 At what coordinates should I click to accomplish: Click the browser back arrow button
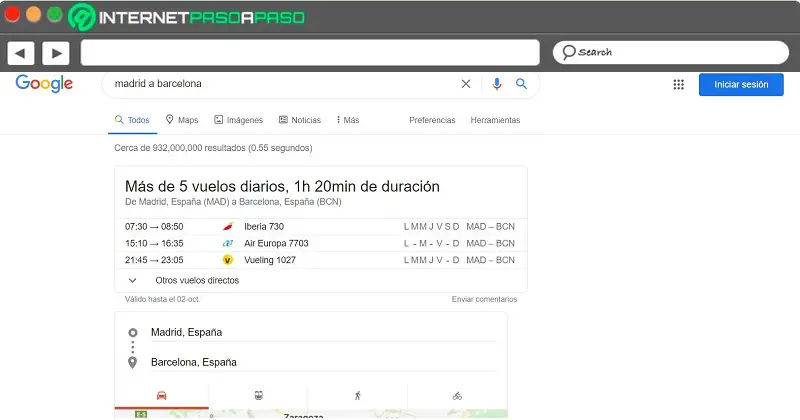[x=21, y=53]
